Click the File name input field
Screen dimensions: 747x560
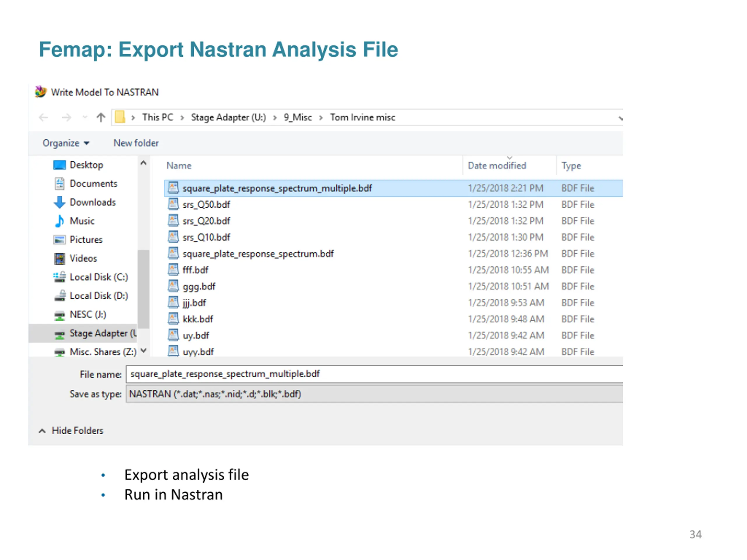(374, 374)
